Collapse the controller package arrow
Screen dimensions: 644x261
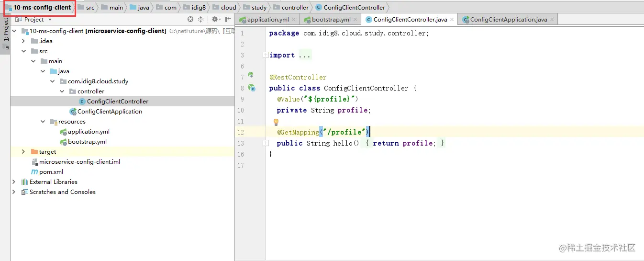[x=62, y=91]
